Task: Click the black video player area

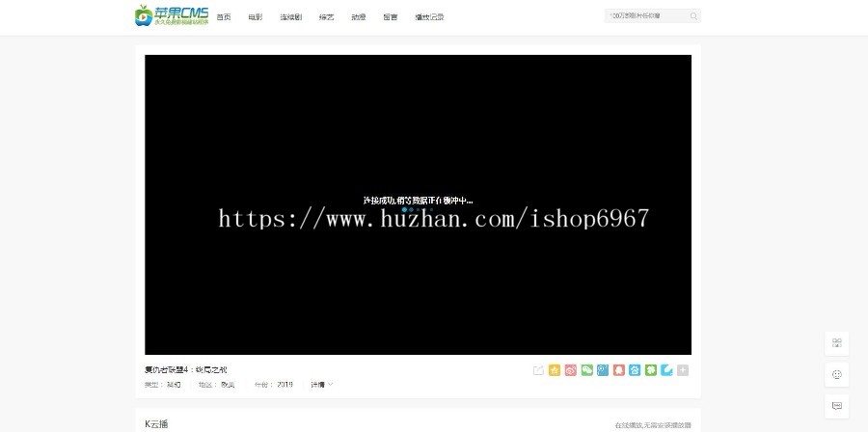Action: (418, 204)
